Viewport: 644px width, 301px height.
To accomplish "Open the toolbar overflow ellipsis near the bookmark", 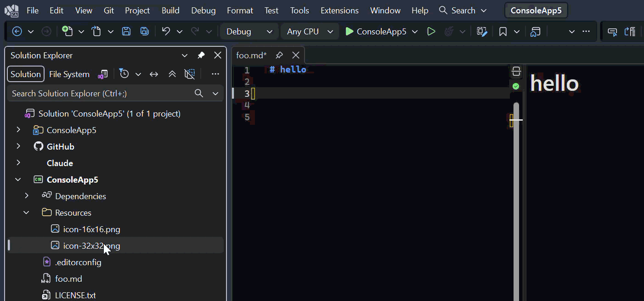I will click(x=586, y=31).
